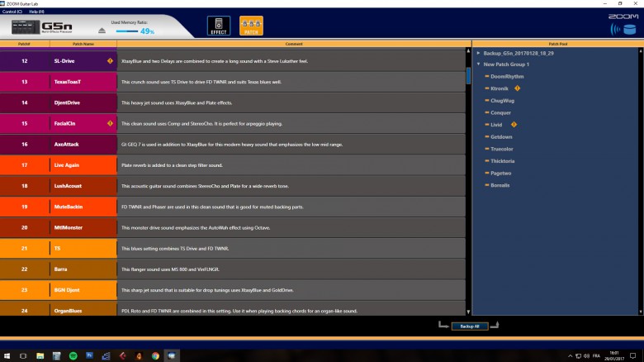
Task: Click the warning icon next to Ktronik
Action: (x=517, y=88)
